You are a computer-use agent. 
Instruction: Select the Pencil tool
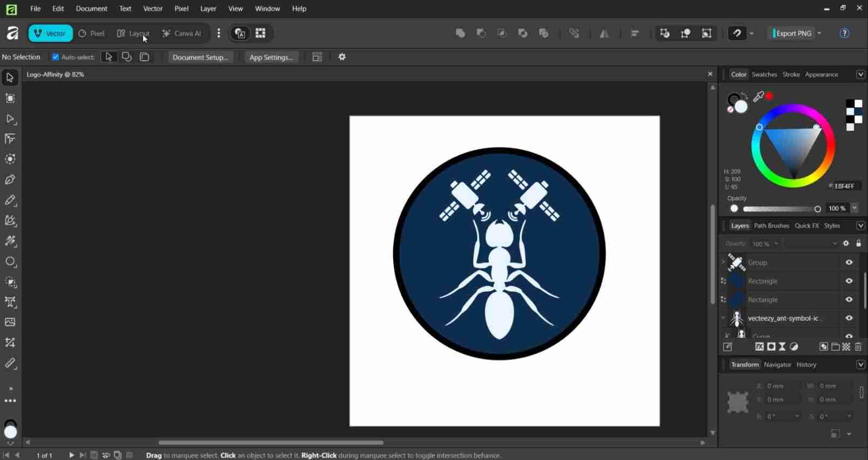click(x=10, y=201)
